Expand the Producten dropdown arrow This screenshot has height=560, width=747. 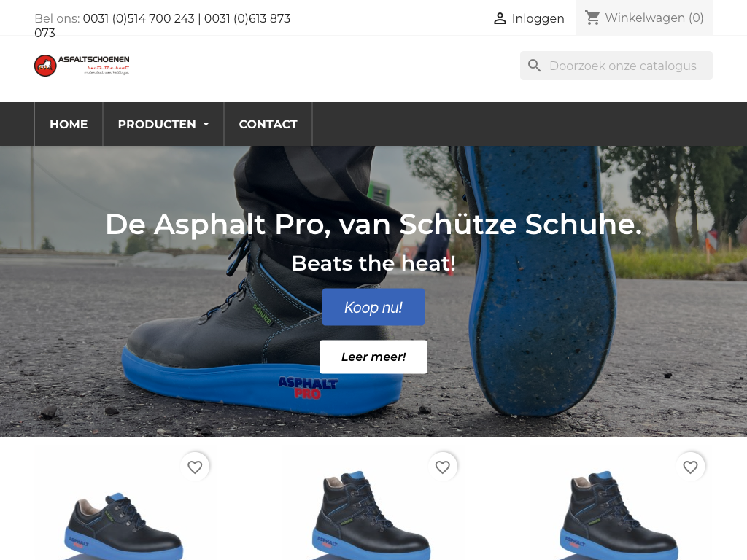tap(206, 124)
